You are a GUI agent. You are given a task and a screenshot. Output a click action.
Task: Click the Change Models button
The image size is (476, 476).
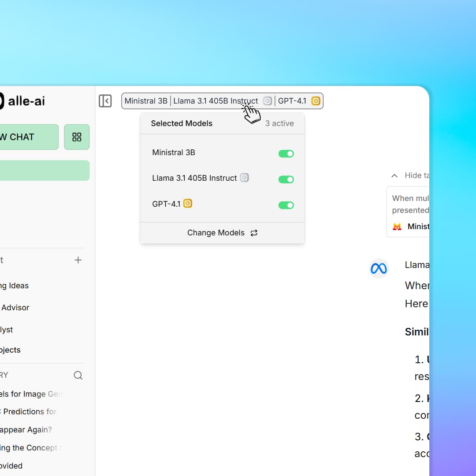click(216, 233)
